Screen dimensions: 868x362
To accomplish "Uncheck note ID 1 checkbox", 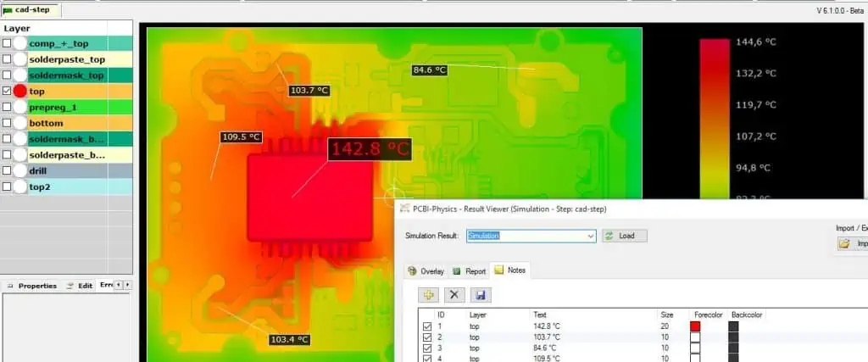I will pyautogui.click(x=426, y=326).
